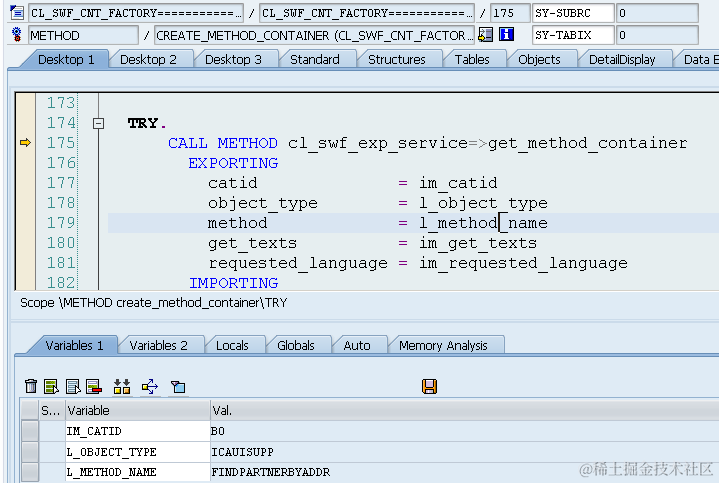Click the navigation icon left of blue H

click(485, 34)
